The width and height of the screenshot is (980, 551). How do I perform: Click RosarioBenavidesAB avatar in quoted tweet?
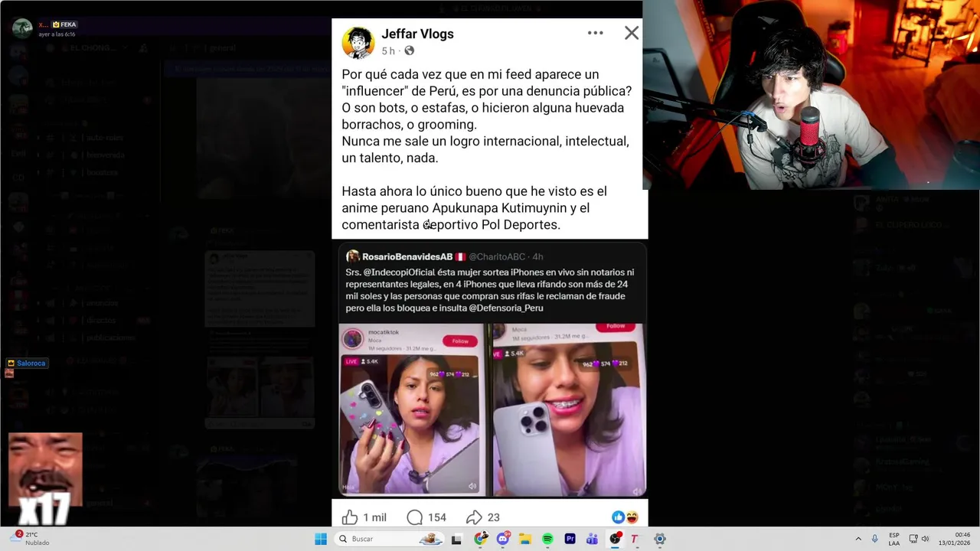(x=353, y=256)
